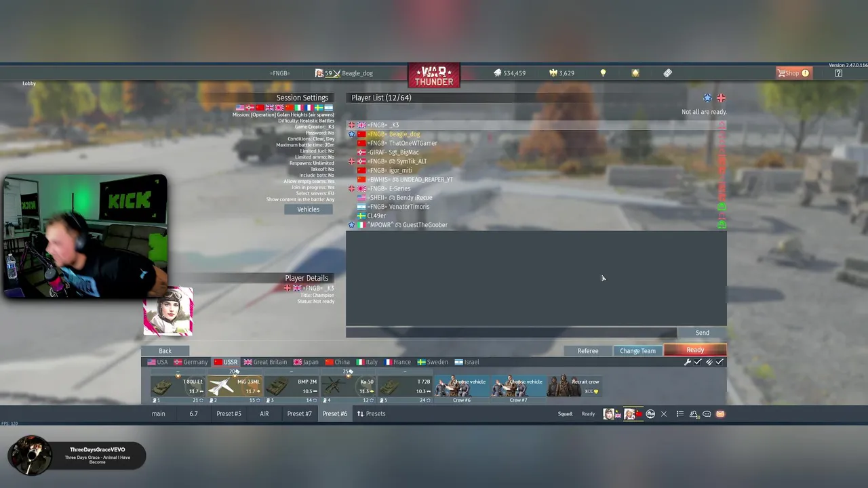Select player CL49er in the list

(x=536, y=216)
